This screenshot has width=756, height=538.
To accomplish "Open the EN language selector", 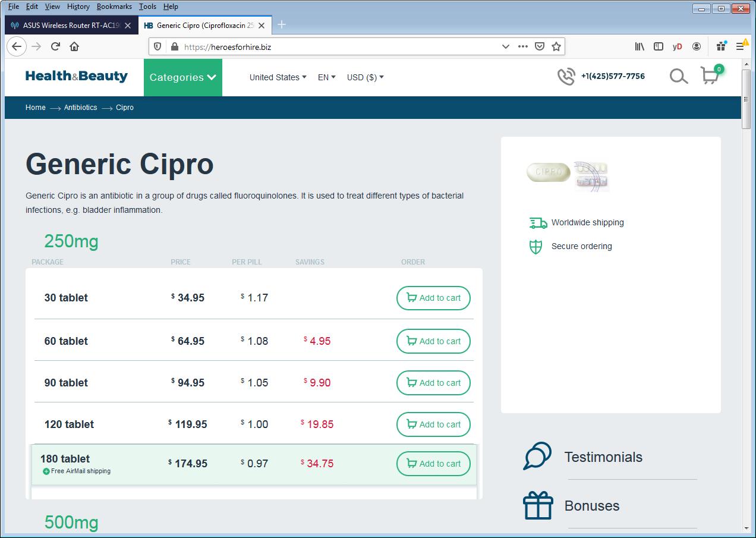I will (x=327, y=77).
